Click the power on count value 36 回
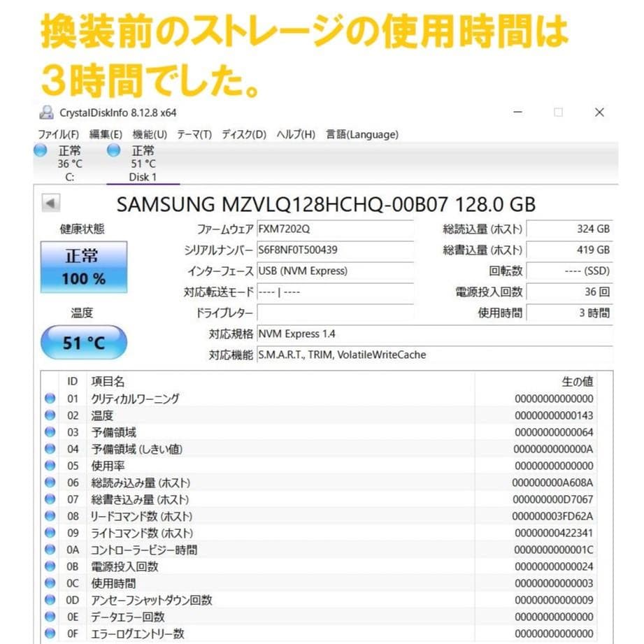Image resolution: width=644 pixels, height=644 pixels. coord(570,292)
